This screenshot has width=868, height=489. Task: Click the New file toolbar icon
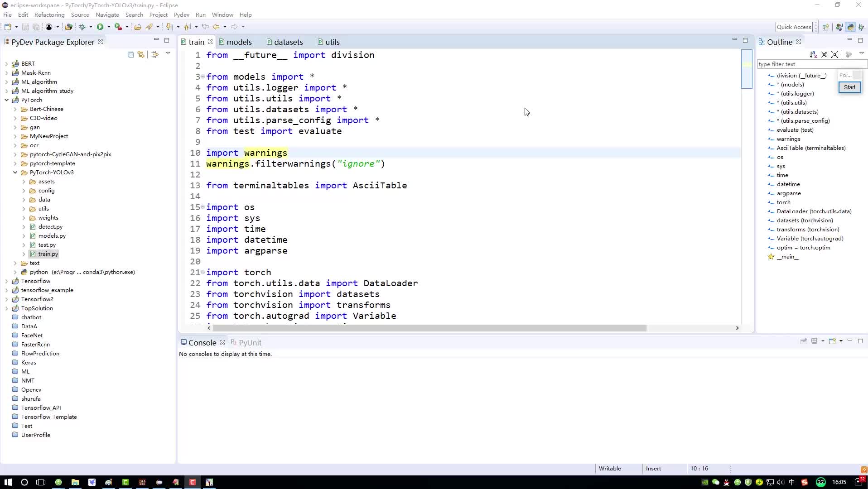point(8,27)
